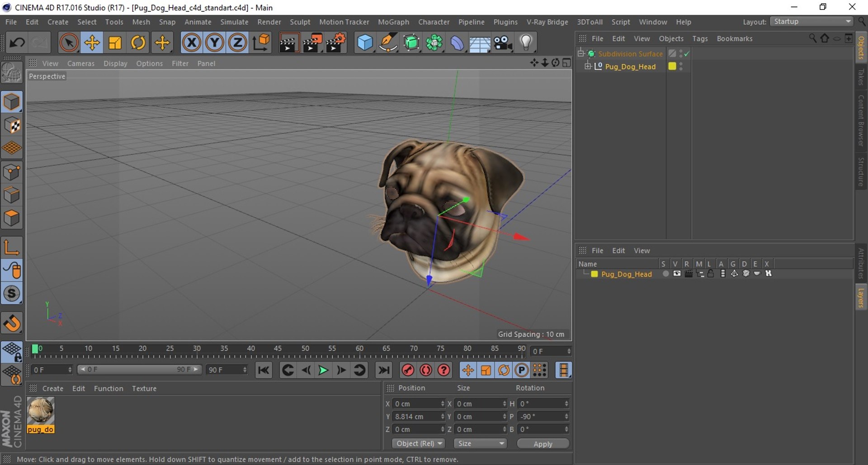The width and height of the screenshot is (868, 465).
Task: Open the MoGraph array modeling icon
Action: pyautogui.click(x=434, y=43)
